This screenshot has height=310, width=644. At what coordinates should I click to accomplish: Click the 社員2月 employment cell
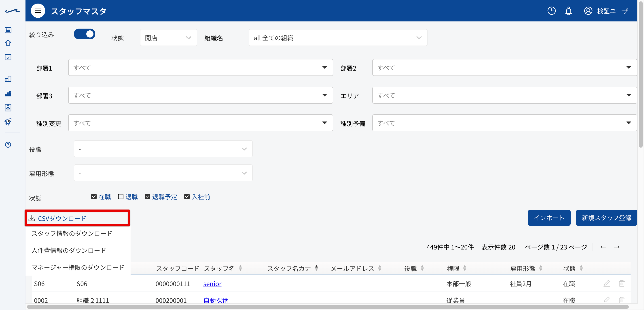point(521,284)
